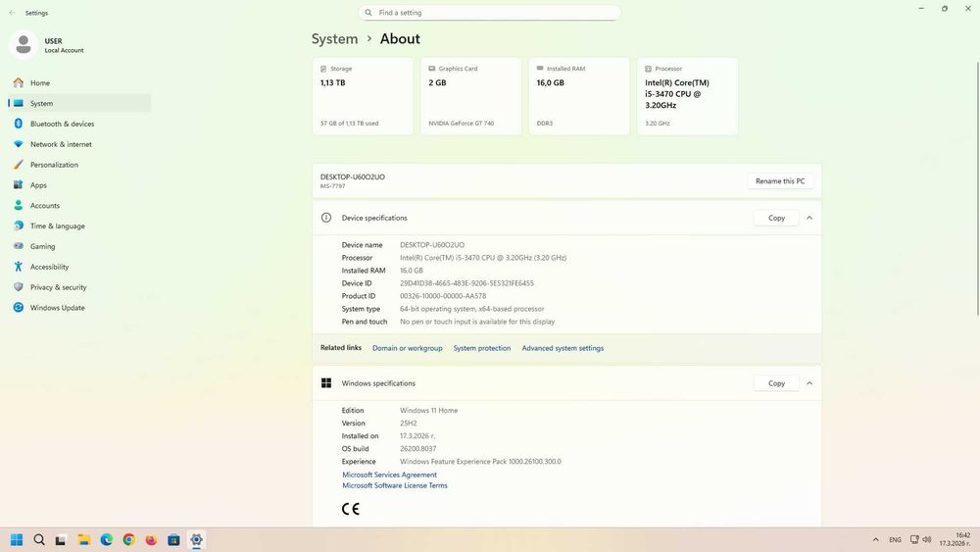Open Accessibility settings
The width and height of the screenshot is (980, 552).
[x=79, y=267]
